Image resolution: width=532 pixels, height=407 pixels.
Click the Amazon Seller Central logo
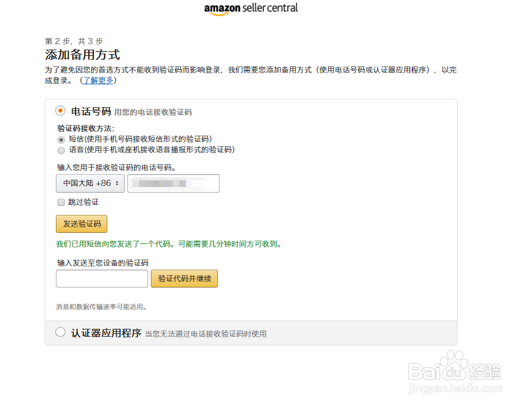[x=251, y=9]
